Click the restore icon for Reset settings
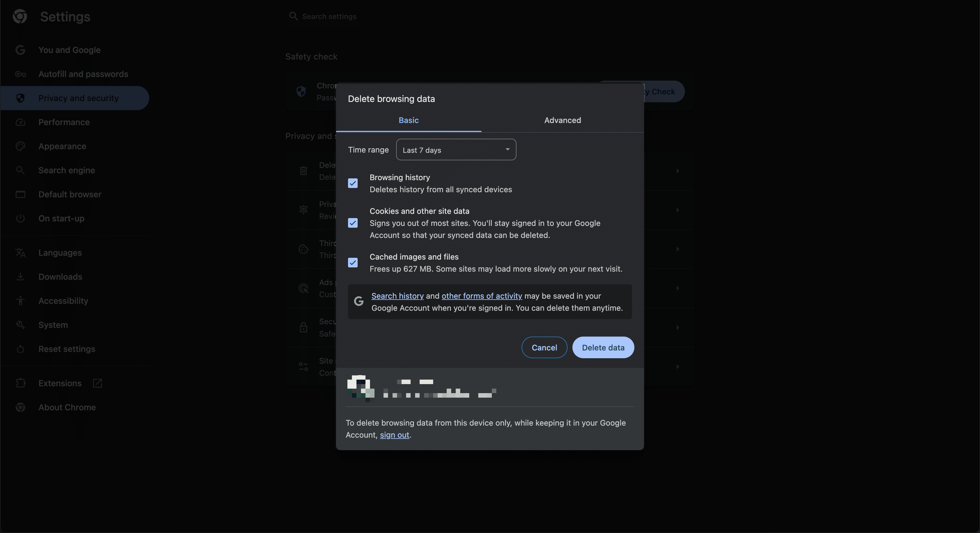Image resolution: width=980 pixels, height=533 pixels. 20,349
